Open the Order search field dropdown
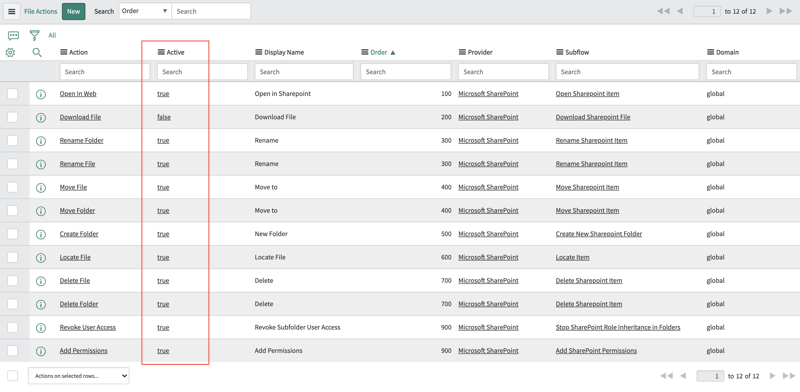 tap(145, 11)
